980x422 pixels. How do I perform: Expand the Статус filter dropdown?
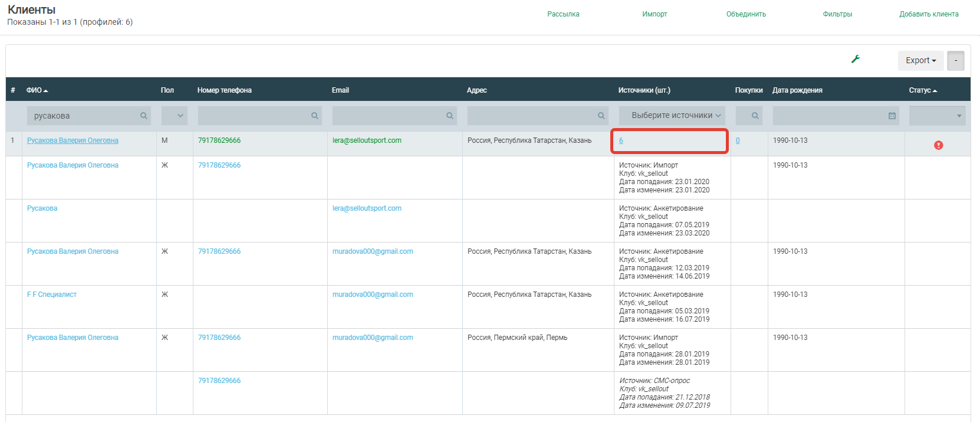(x=937, y=116)
